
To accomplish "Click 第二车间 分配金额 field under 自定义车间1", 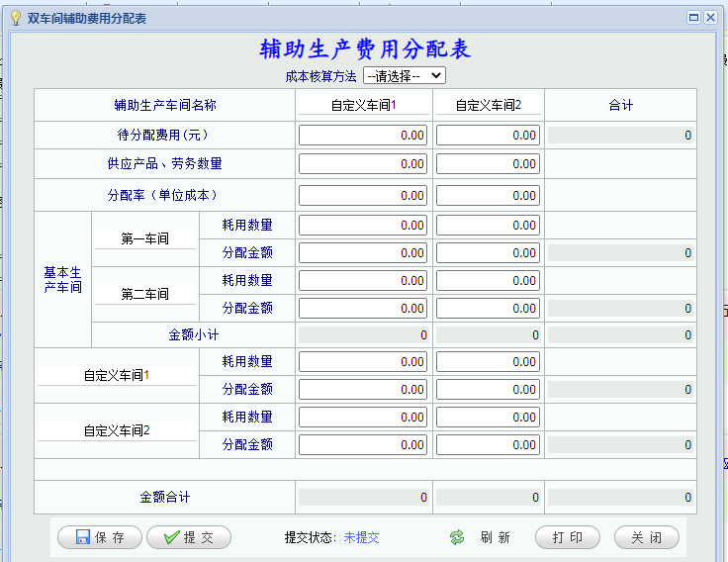I will click(363, 309).
